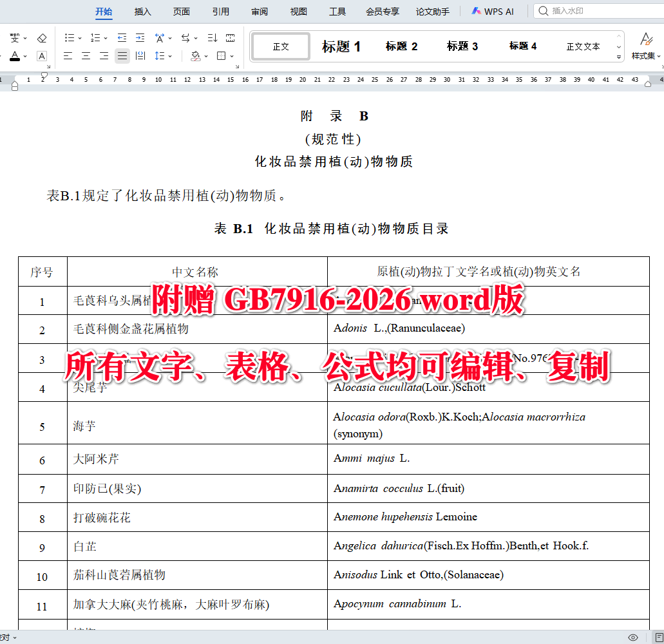Apply the 正文 style
Viewport: 664px width, 644px height.
[x=281, y=46]
